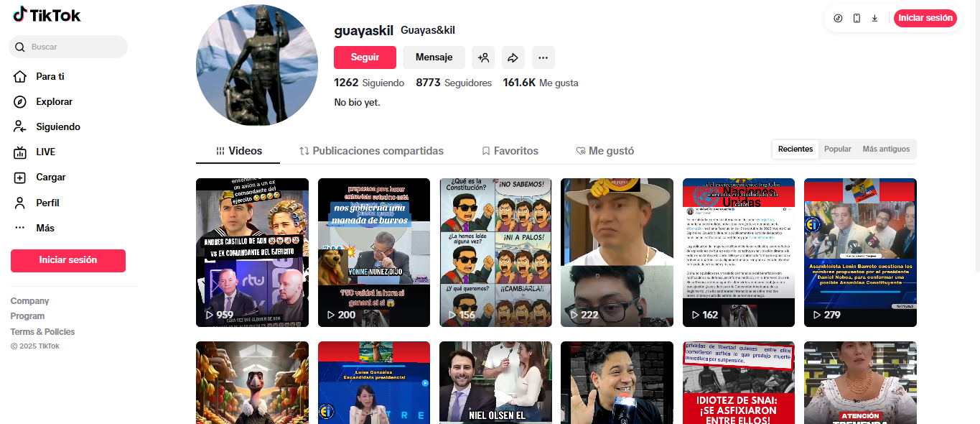The height and width of the screenshot is (424, 980).
Task: Click the download app icon at top right
Action: coord(874,18)
